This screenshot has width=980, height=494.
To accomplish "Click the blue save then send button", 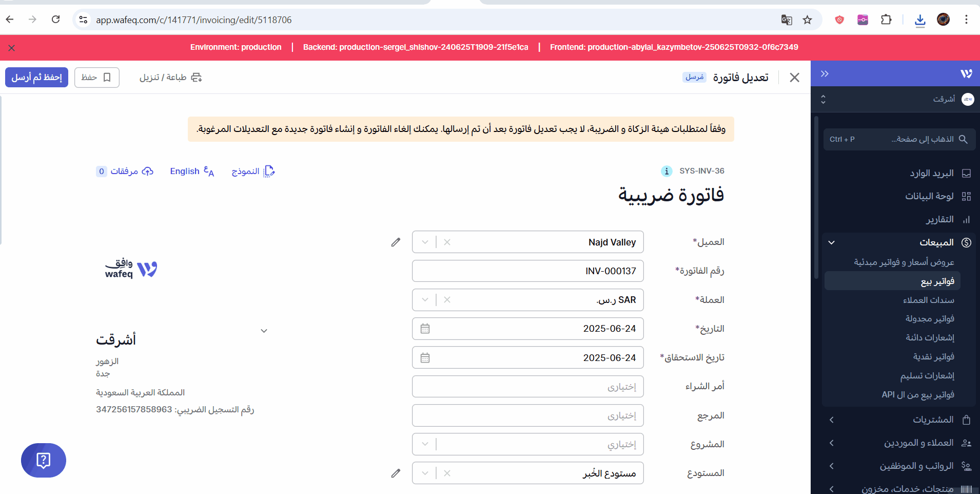I will click(x=36, y=77).
